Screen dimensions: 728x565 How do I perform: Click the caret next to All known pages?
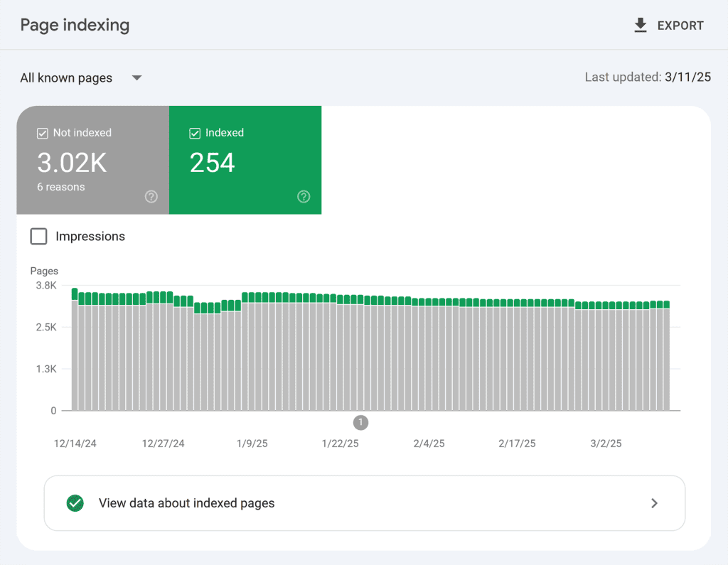point(136,78)
